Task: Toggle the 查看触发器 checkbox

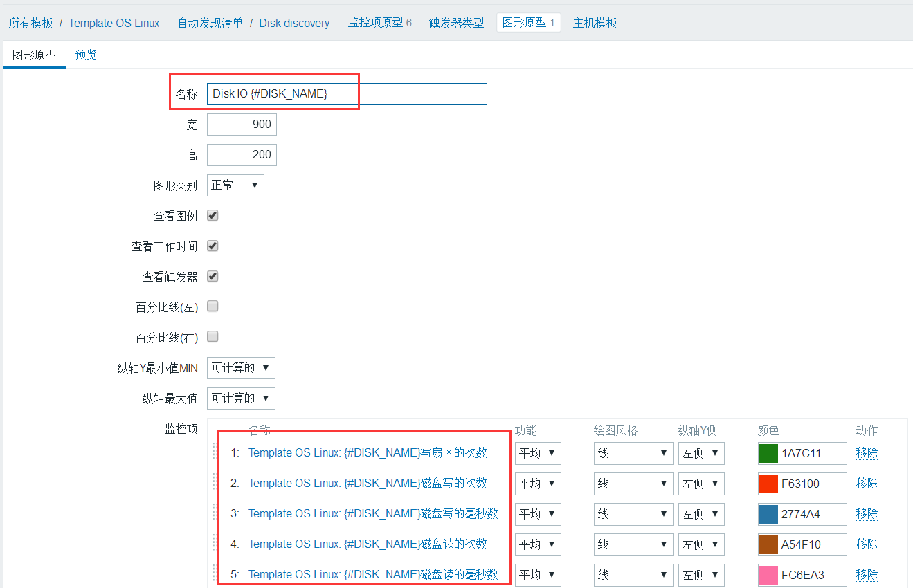Action: pyautogui.click(x=213, y=276)
